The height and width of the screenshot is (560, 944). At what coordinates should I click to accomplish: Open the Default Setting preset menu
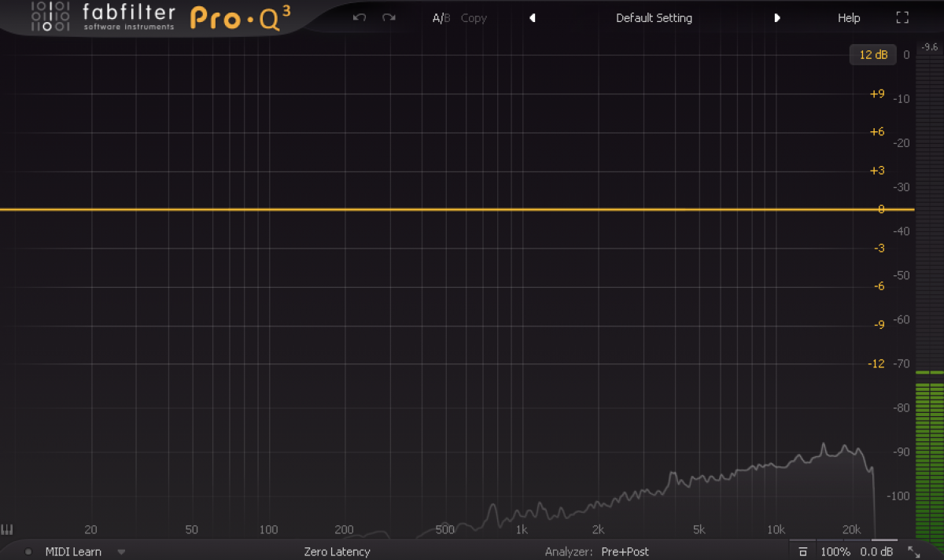point(654,18)
